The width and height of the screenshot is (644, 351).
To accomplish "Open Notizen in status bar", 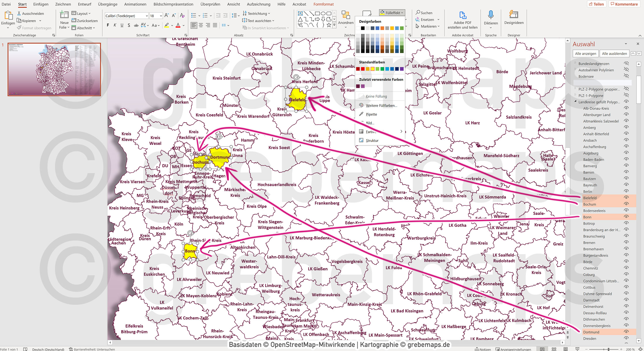I will pos(483,349).
